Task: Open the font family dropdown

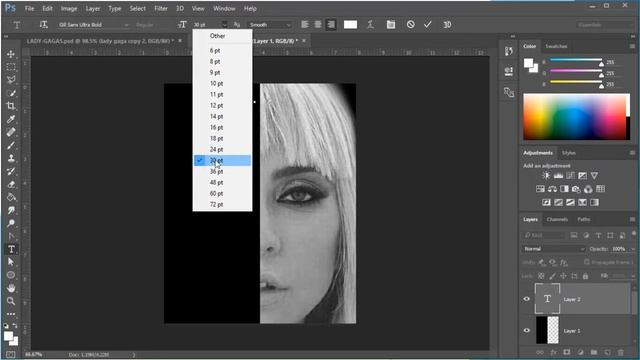Action: (x=93, y=24)
